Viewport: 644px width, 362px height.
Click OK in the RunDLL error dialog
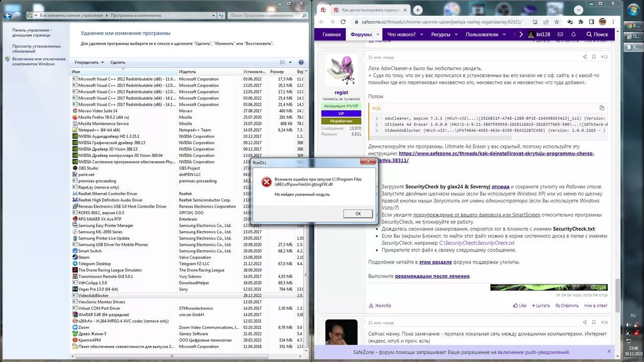(x=358, y=214)
